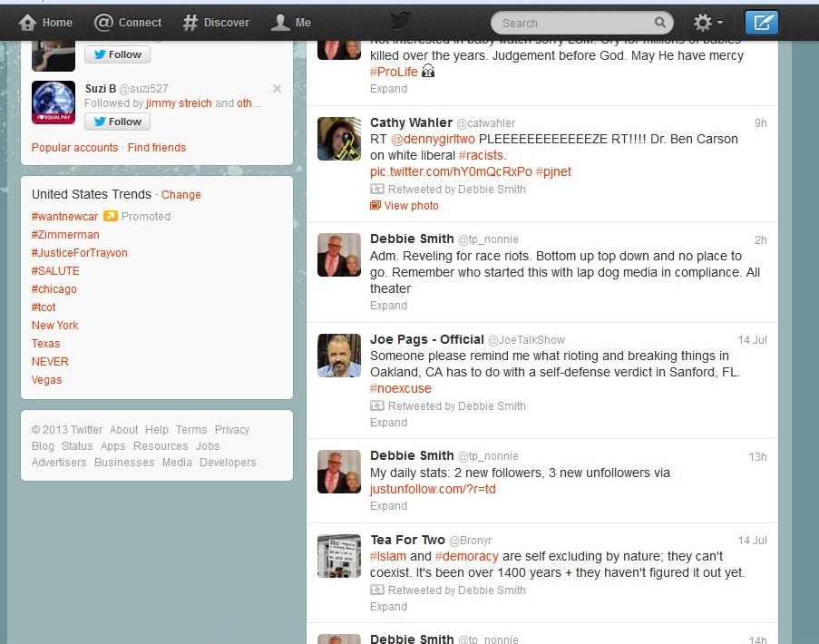Click the Promoted arrow icon beside #wantnewcar
Viewport: 819px width, 644px height.
[111, 216]
